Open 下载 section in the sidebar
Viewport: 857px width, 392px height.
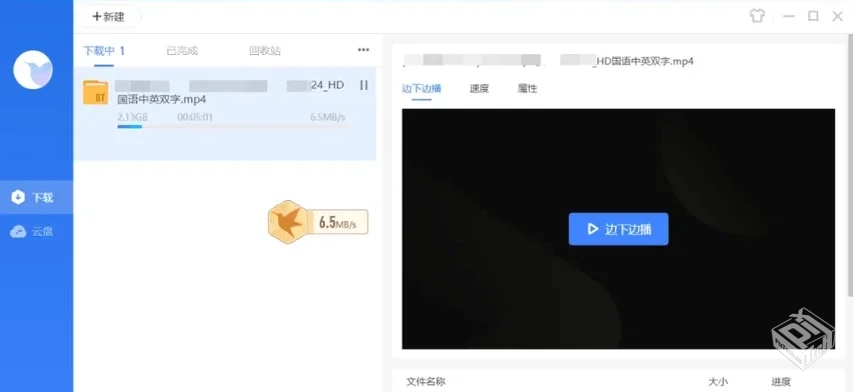coord(37,197)
